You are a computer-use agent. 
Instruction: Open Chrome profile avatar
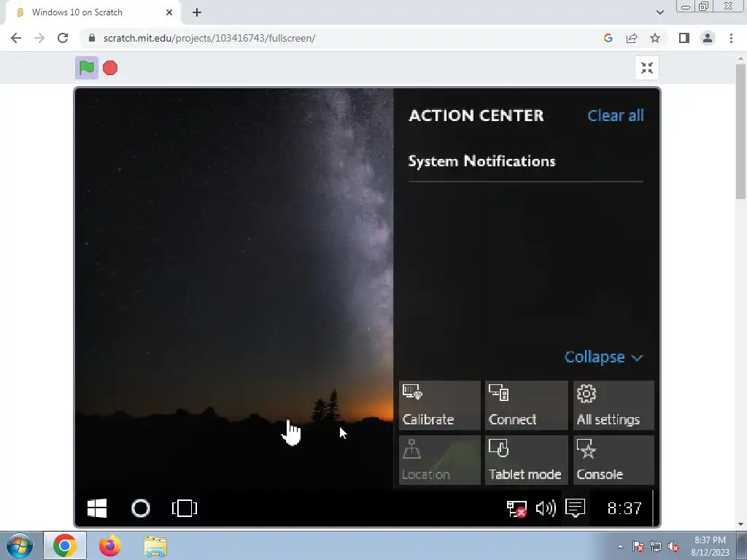pos(708,38)
